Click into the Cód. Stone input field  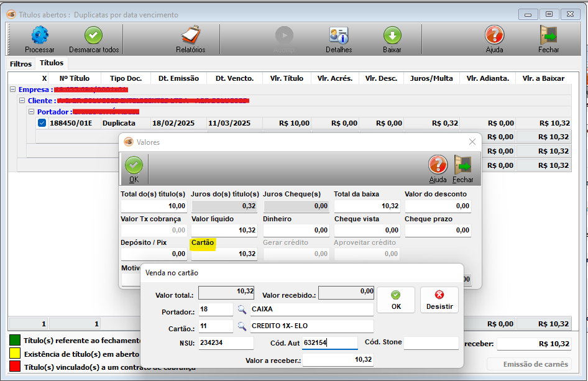[x=431, y=342]
